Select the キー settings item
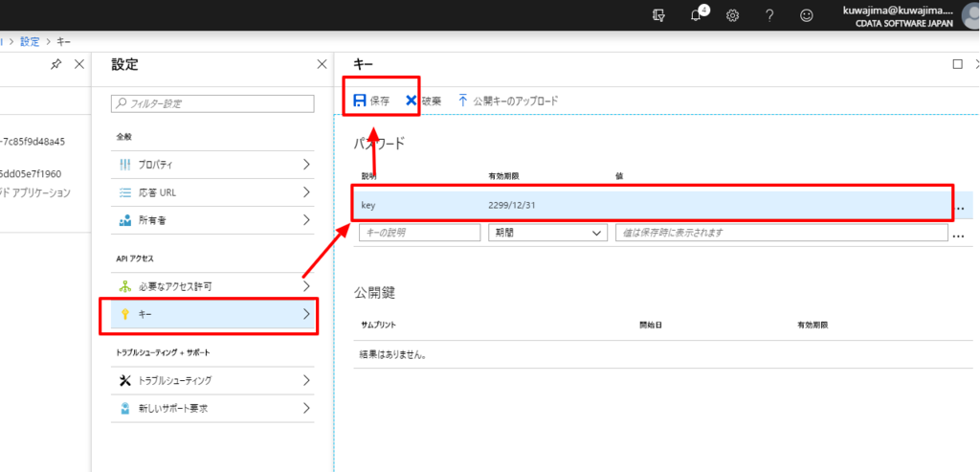The width and height of the screenshot is (980, 472). [213, 314]
